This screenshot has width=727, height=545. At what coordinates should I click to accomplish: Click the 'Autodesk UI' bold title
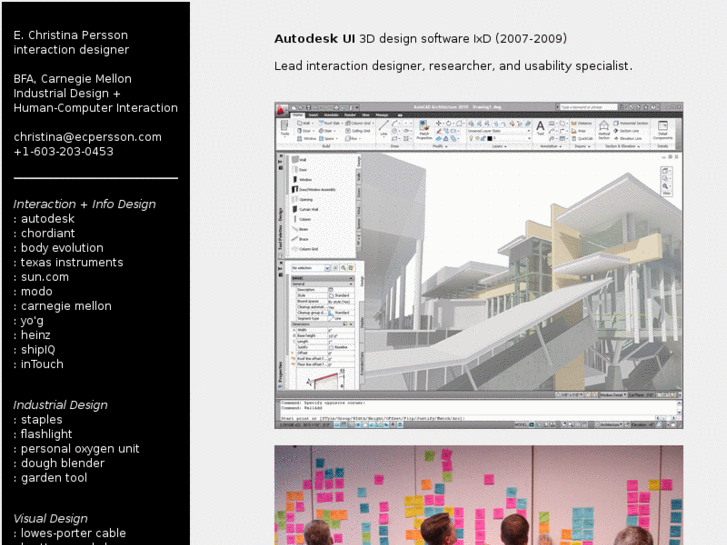coord(314,38)
